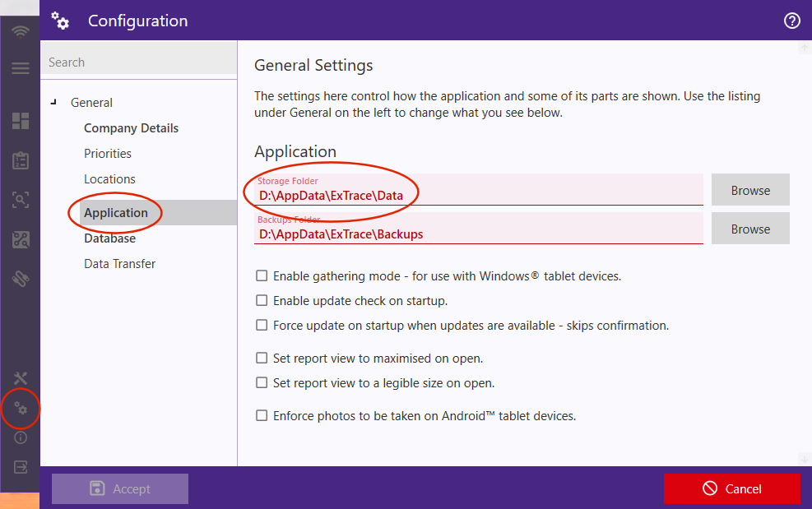The height and width of the screenshot is (509, 812).
Task: Open the hamburger menu in the sidebar
Action: (x=21, y=69)
